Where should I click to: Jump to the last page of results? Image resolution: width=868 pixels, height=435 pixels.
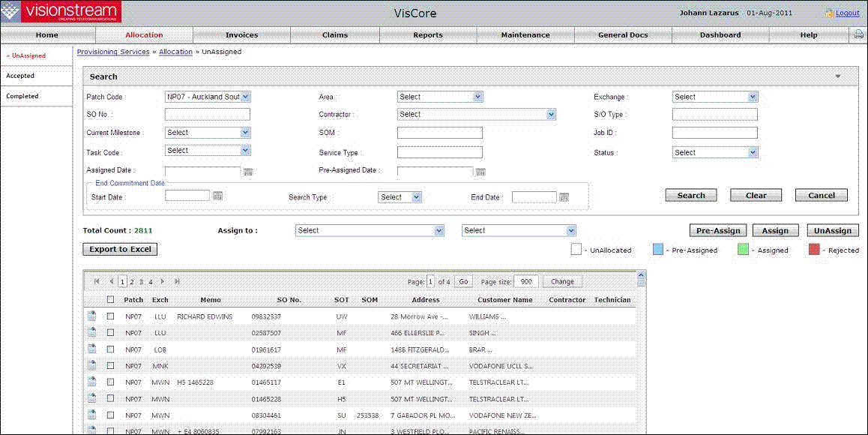click(x=178, y=281)
